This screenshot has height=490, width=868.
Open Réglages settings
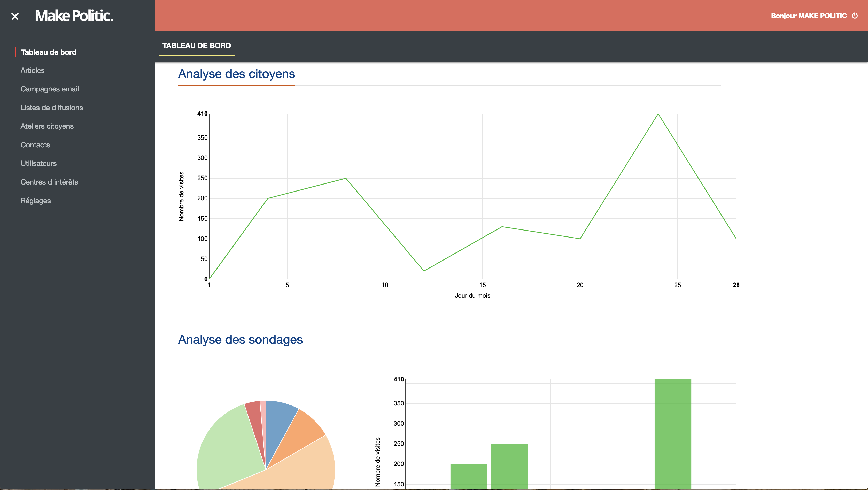(x=35, y=201)
